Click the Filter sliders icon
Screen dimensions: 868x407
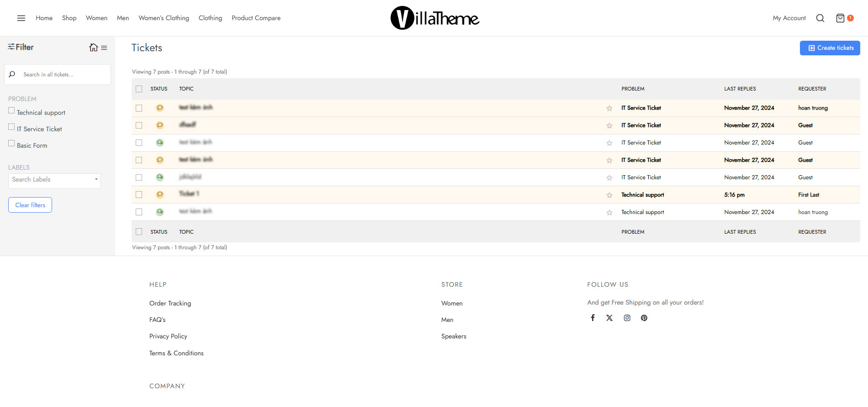11,47
